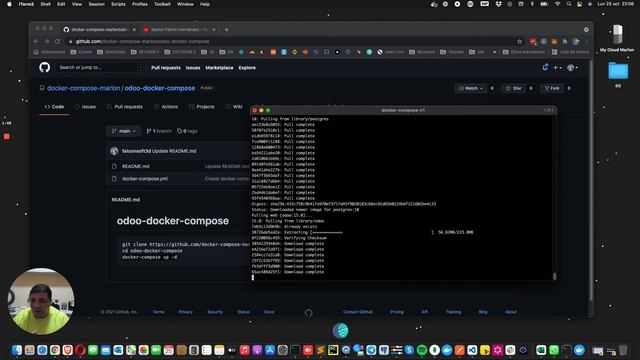Image resolution: width=640 pixels, height=360 pixels.
Task: Open the Watch dropdown on repository
Action: click(471, 88)
